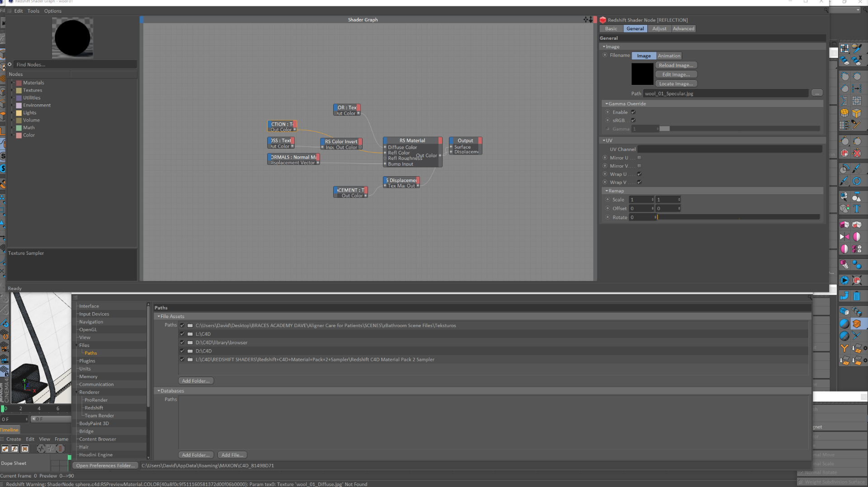This screenshot has height=487, width=868.
Task: Expand the Utilities node category
Action: [x=13, y=98]
